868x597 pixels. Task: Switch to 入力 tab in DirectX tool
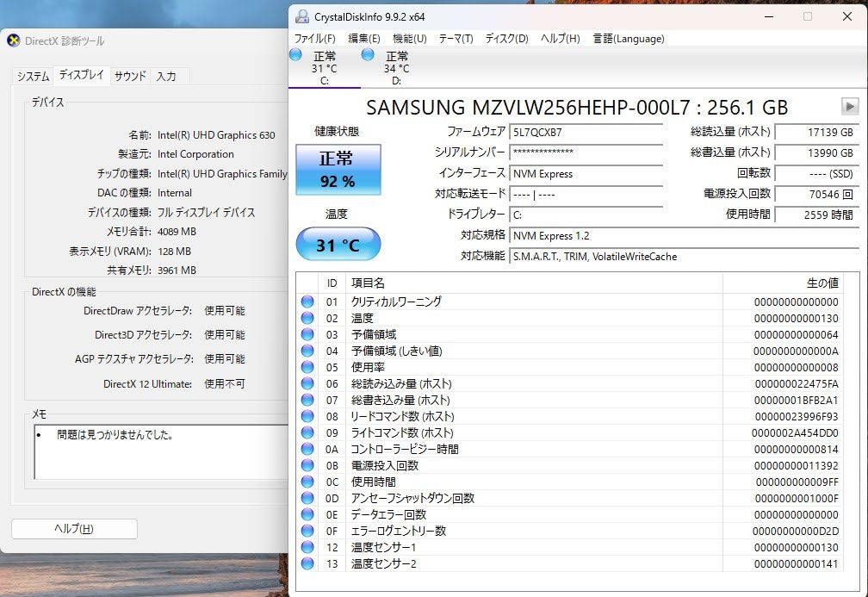[x=166, y=77]
